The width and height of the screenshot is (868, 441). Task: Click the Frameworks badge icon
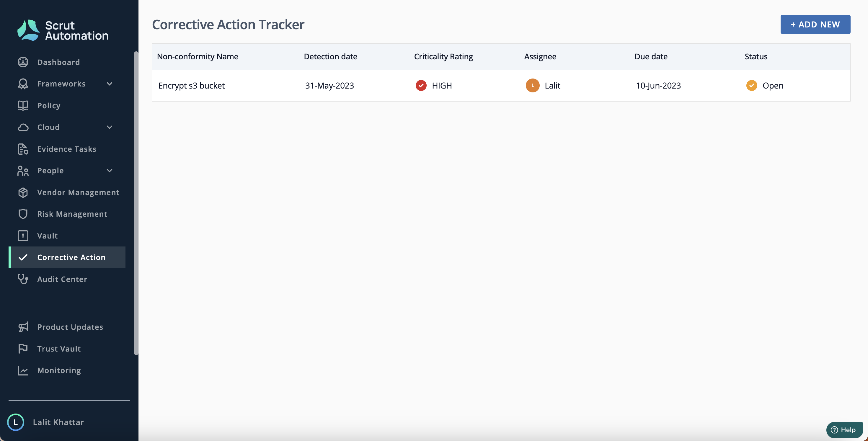coord(23,84)
